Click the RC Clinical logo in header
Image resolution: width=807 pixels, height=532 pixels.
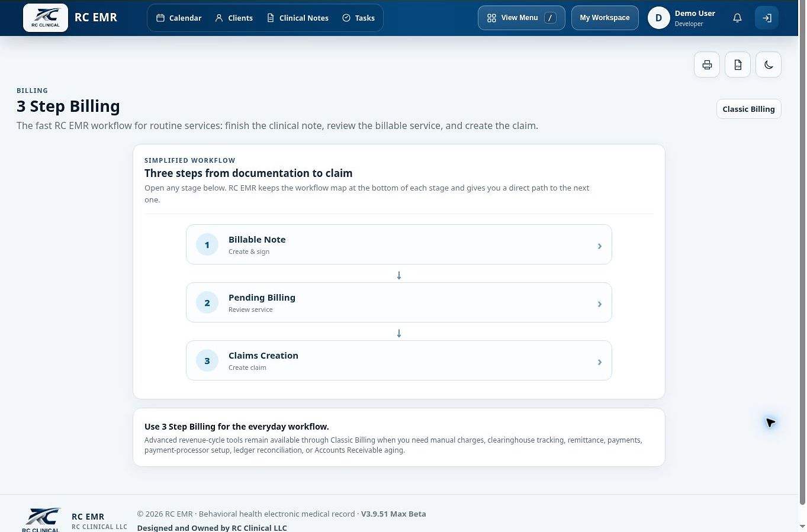pyautogui.click(x=46, y=18)
